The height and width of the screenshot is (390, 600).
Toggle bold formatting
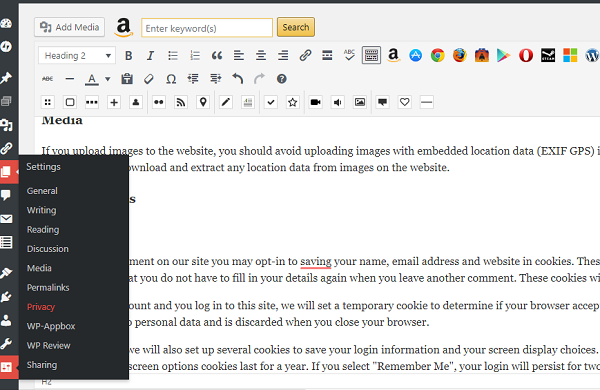pos(129,56)
